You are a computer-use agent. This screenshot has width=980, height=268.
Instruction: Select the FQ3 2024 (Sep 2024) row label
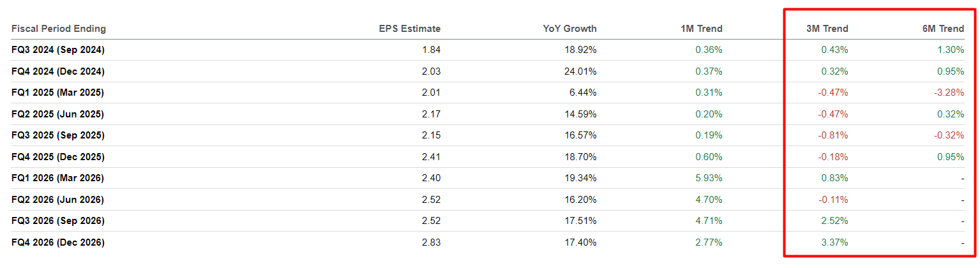pyautogui.click(x=58, y=50)
